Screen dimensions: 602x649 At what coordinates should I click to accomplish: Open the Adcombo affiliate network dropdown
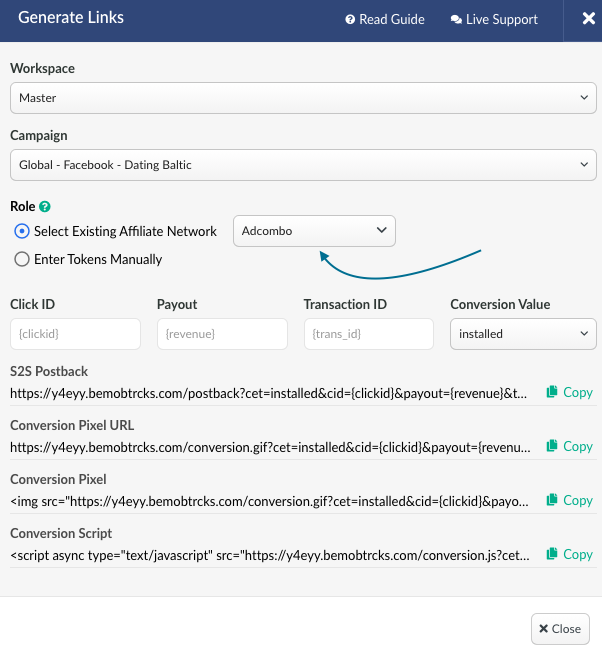[x=314, y=231]
